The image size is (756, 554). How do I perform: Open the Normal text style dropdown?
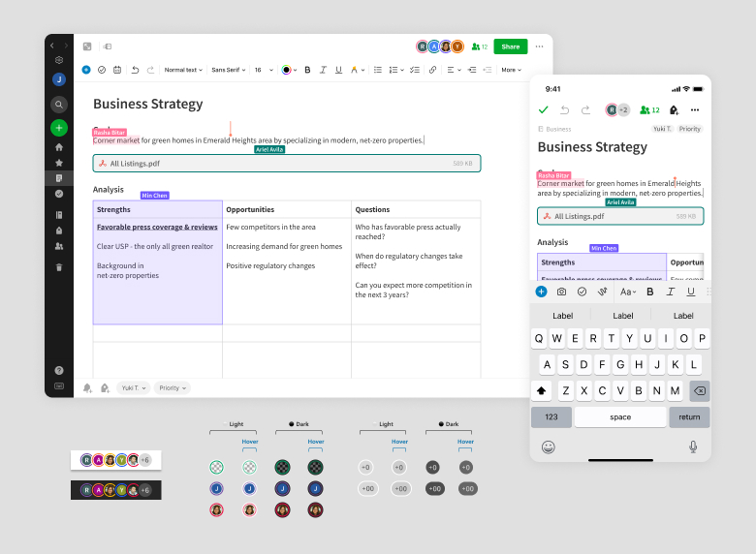point(183,70)
